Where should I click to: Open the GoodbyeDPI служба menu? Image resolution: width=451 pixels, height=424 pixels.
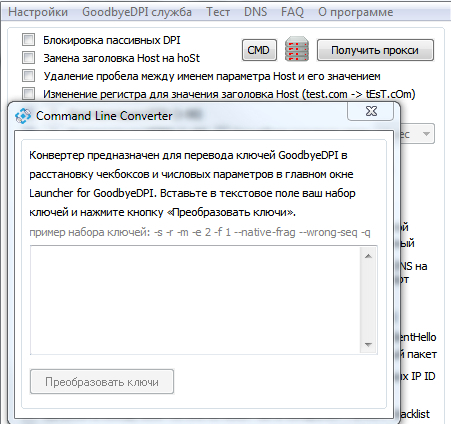137,12
